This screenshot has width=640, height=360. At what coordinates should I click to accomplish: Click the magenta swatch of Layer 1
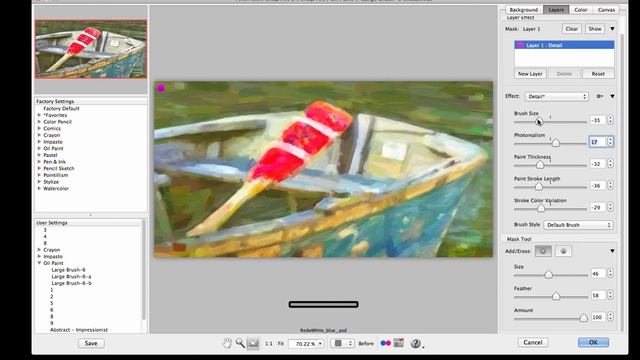coord(520,45)
